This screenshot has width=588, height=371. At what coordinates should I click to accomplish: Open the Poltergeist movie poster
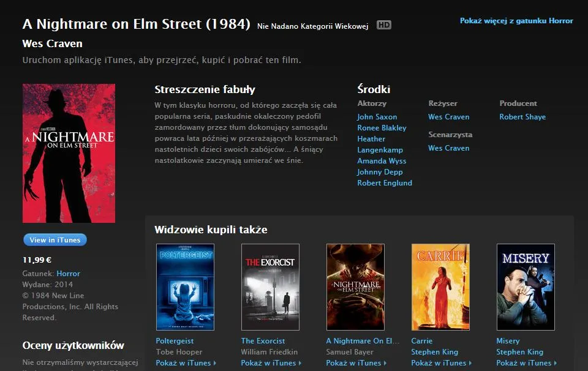click(185, 287)
